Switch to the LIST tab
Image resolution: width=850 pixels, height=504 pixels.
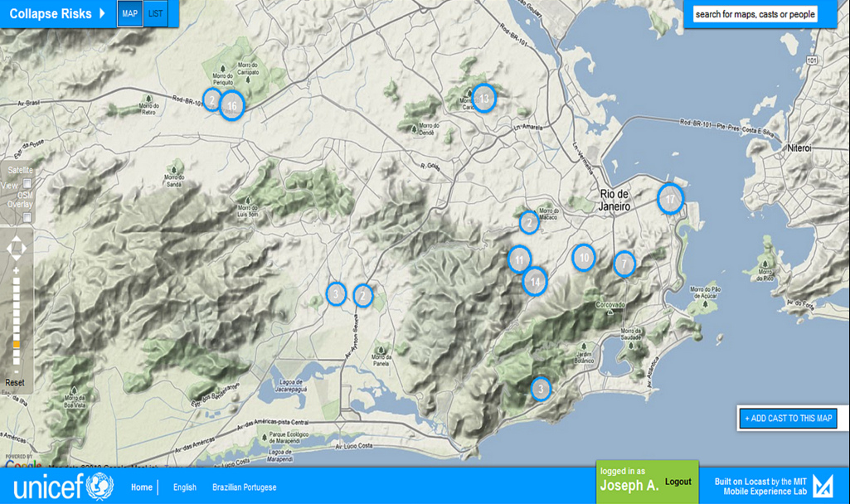coord(156,14)
